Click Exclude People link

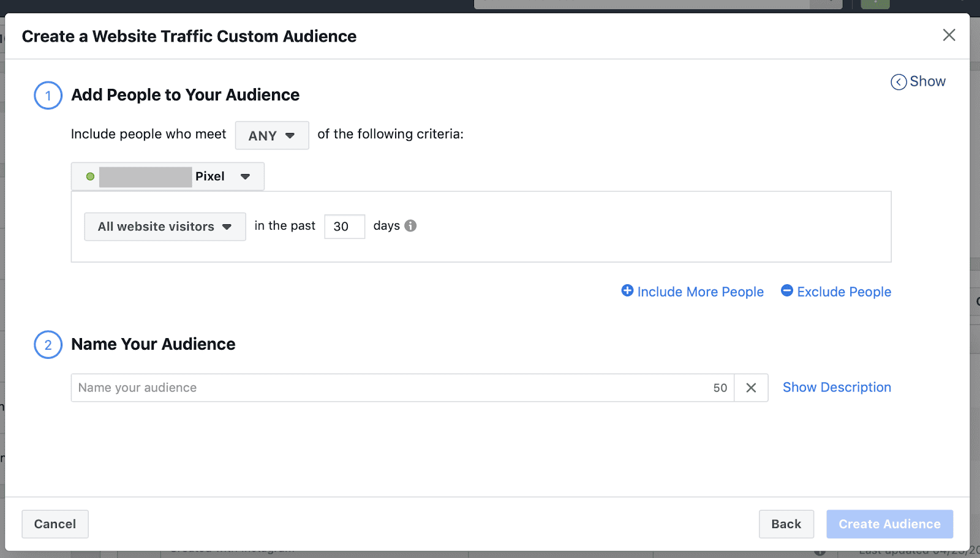click(x=836, y=292)
